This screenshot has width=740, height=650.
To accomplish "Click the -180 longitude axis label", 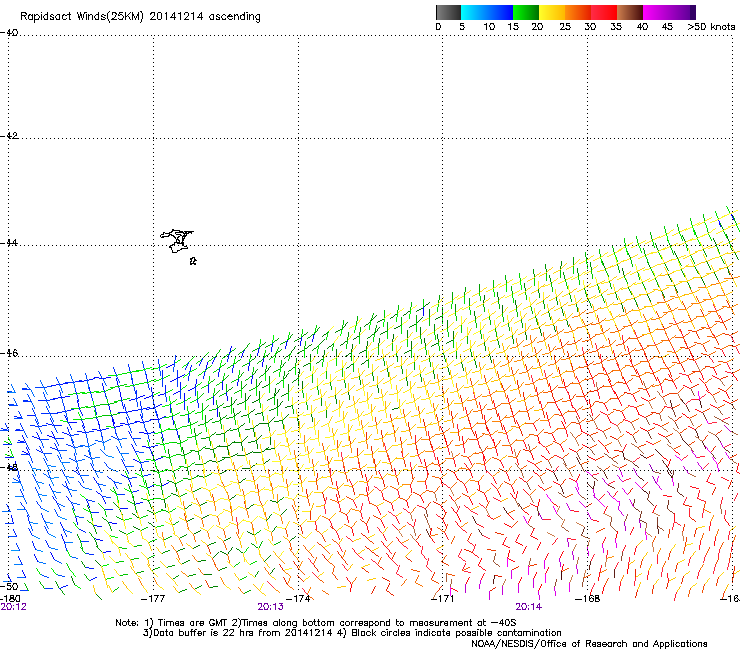I will pyautogui.click(x=10, y=599).
